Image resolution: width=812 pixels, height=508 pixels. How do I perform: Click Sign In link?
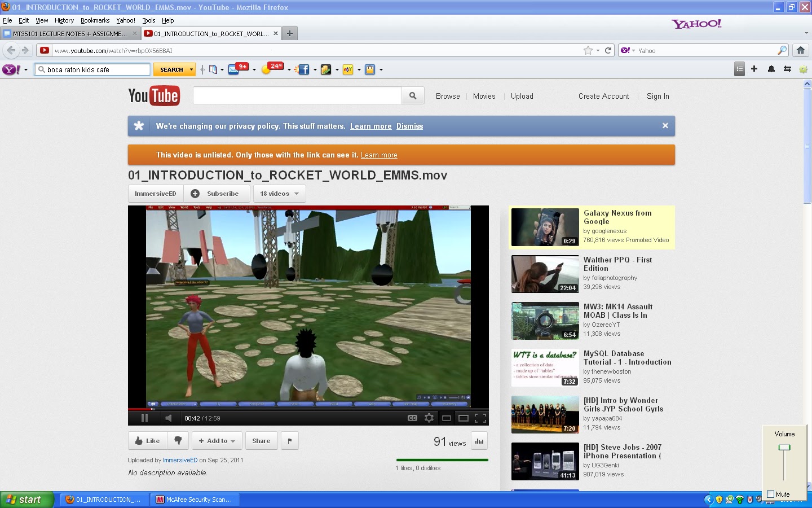(657, 97)
